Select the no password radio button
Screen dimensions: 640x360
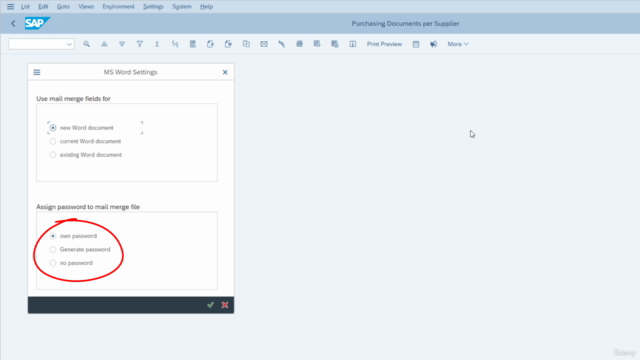click(53, 263)
